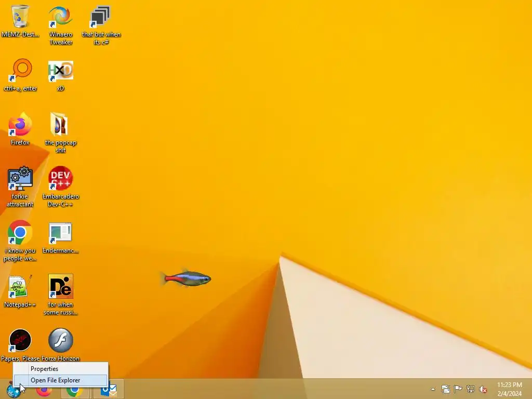
Task: Open Chrome from the taskbar
Action: click(75, 391)
